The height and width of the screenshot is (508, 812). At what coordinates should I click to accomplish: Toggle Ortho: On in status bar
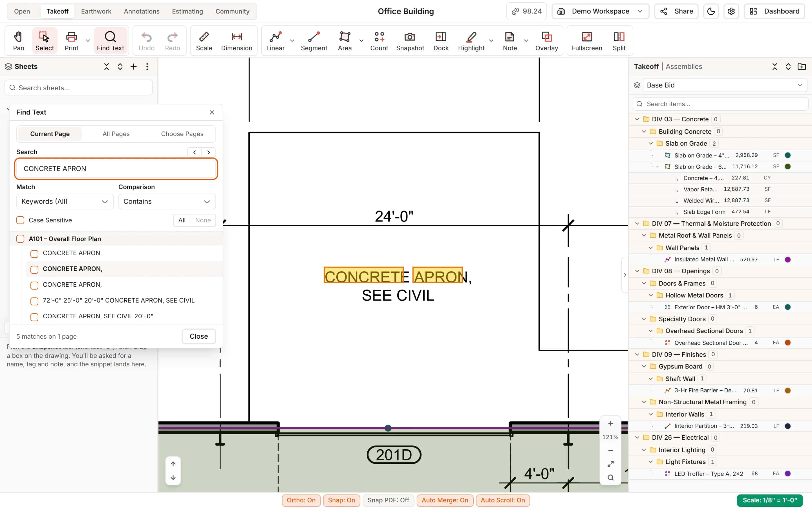(301, 500)
